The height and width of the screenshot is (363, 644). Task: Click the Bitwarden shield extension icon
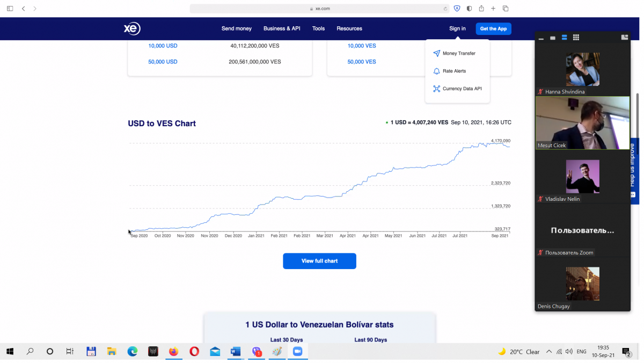pyautogui.click(x=457, y=9)
